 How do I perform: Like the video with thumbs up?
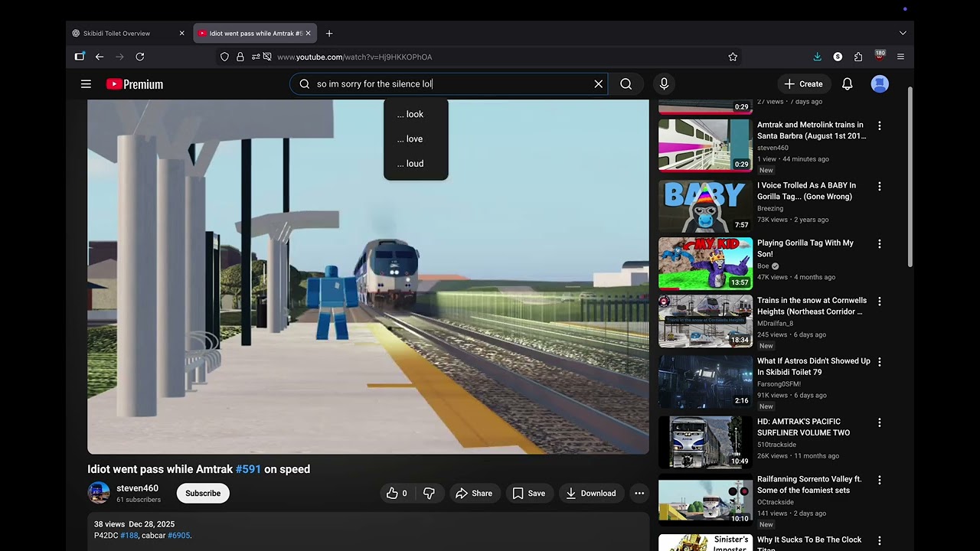coord(397,494)
